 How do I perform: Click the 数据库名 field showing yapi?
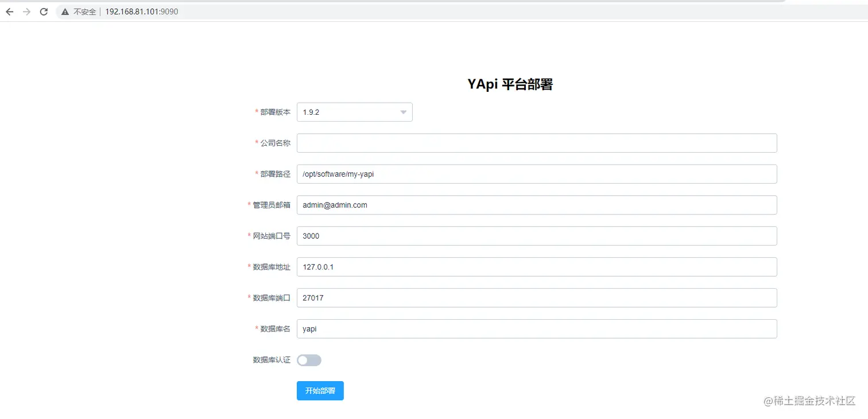point(537,329)
